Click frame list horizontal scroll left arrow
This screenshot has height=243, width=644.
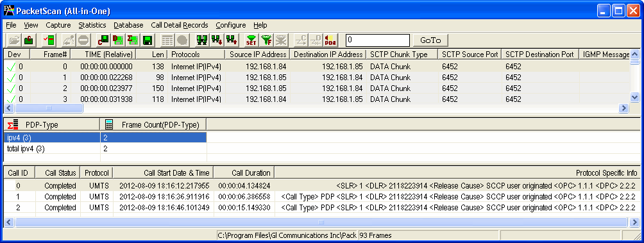tap(8, 108)
